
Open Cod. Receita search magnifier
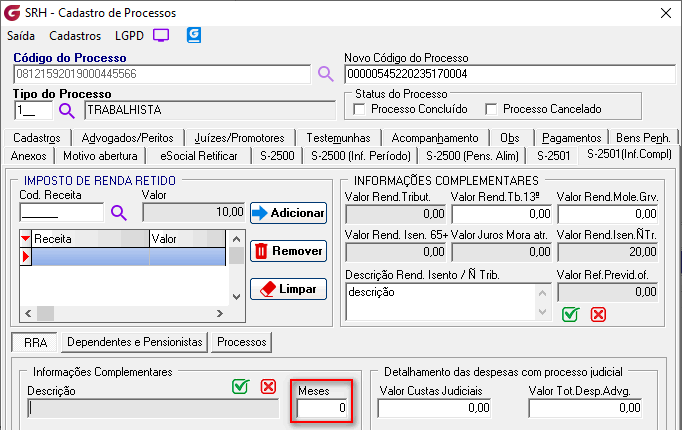tap(119, 212)
